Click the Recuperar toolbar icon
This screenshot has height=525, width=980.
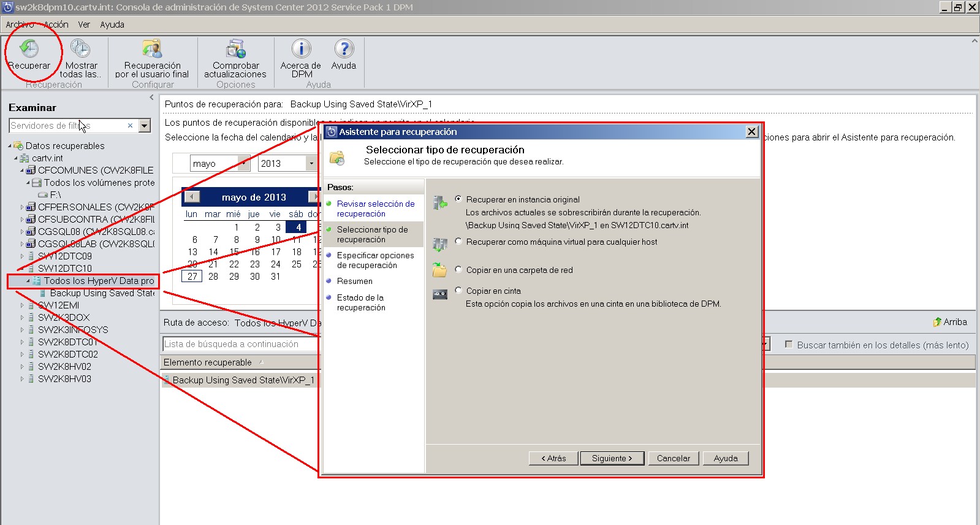pyautogui.click(x=29, y=48)
